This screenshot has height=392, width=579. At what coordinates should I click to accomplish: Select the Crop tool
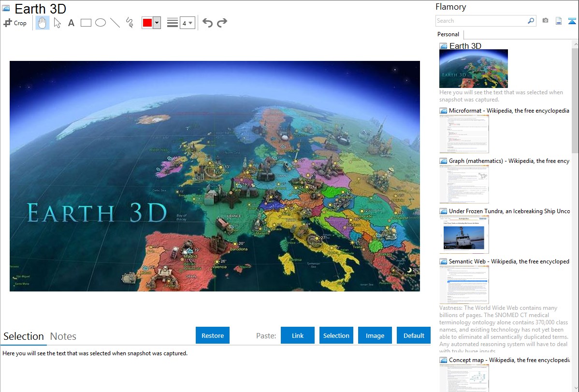coord(15,23)
